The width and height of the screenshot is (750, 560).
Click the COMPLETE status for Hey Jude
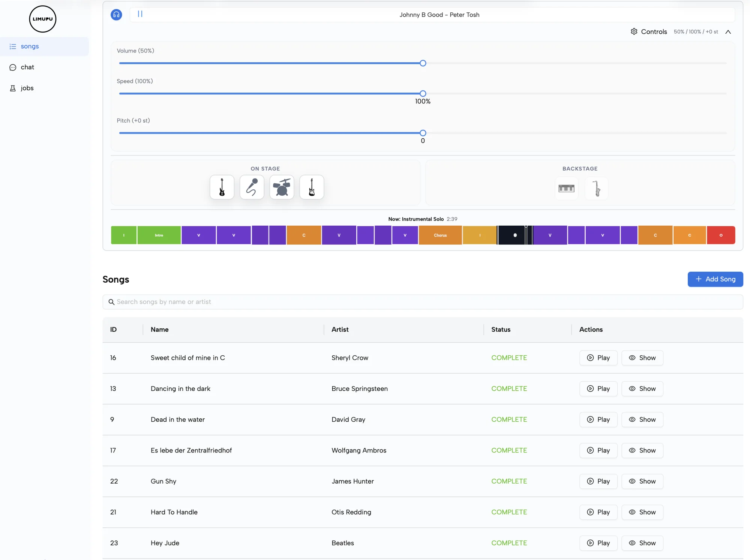pyautogui.click(x=509, y=543)
